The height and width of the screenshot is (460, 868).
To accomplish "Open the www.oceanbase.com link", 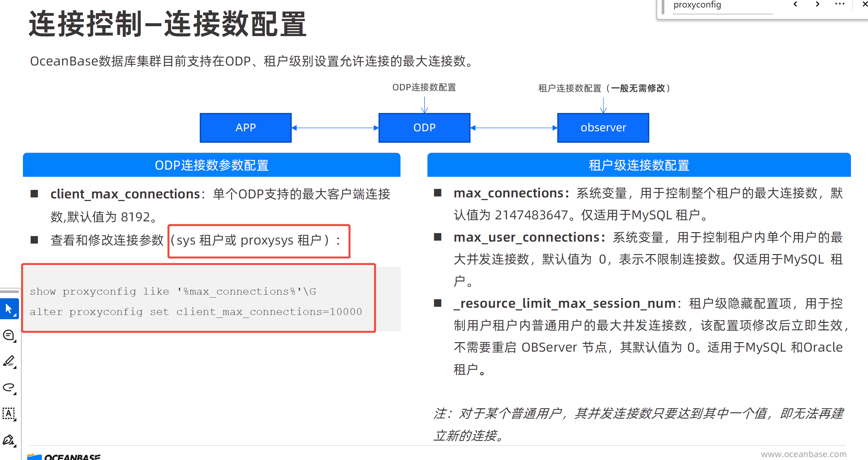I will click(x=803, y=454).
